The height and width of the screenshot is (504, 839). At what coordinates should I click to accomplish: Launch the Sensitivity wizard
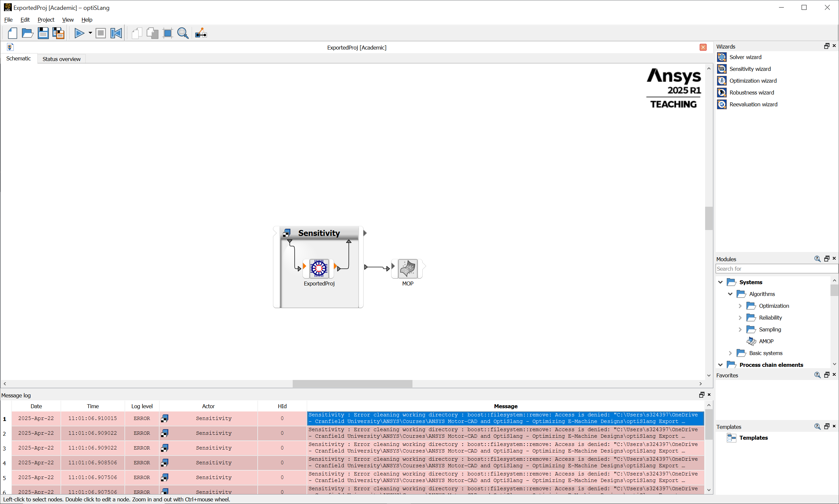[750, 69]
